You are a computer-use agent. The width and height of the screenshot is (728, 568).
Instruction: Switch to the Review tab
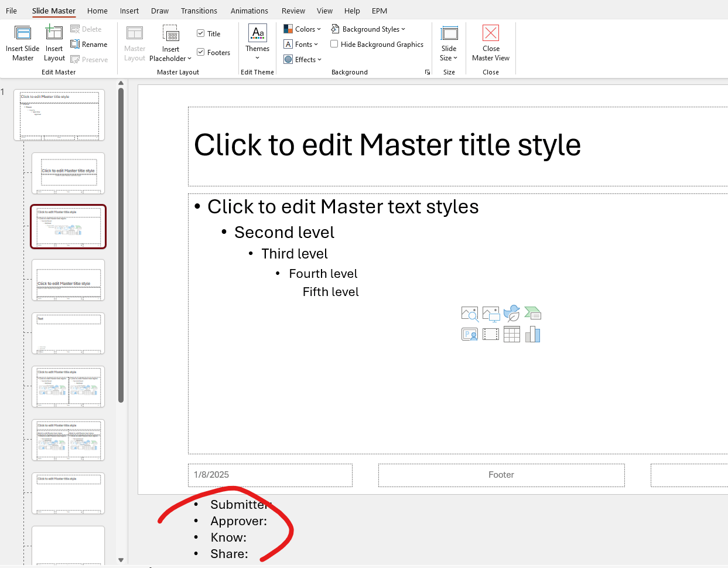click(293, 11)
